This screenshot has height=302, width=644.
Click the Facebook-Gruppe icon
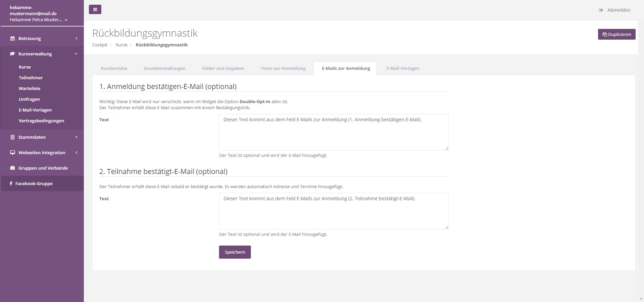(11, 183)
